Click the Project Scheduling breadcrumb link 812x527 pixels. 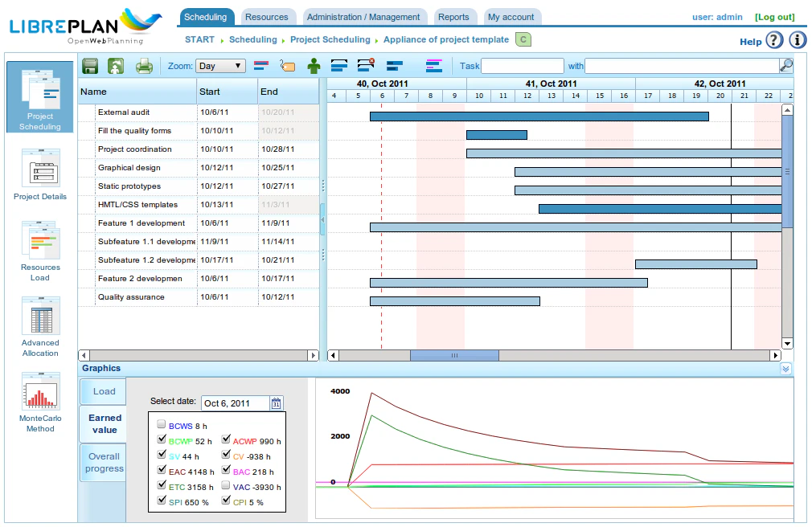click(x=330, y=39)
